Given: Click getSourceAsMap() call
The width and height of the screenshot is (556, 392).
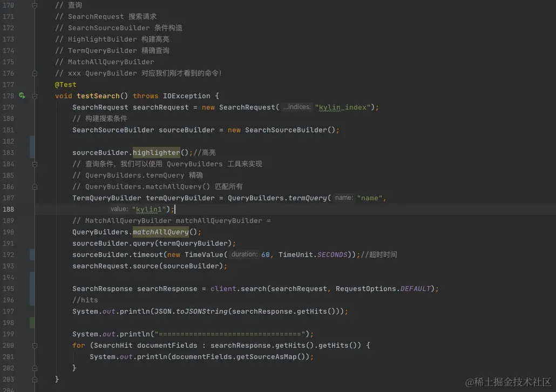Looking at the screenshot, I should click(x=273, y=357).
